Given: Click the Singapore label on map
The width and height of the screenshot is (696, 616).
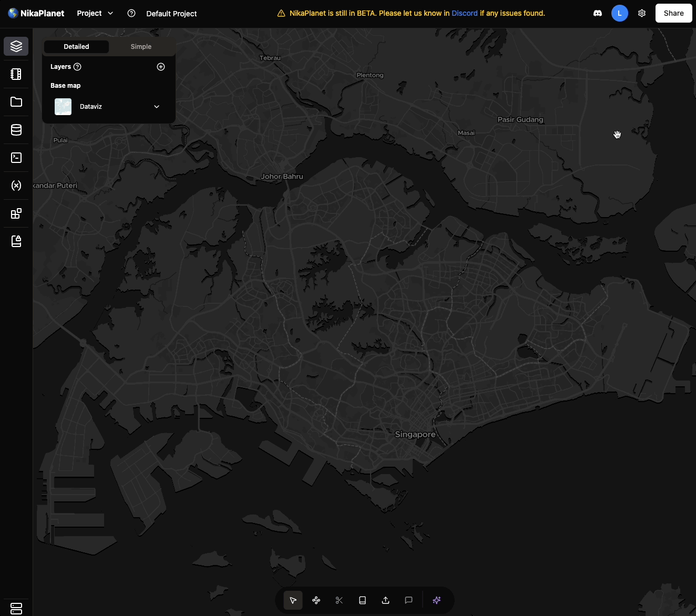Looking at the screenshot, I should coord(415,435).
